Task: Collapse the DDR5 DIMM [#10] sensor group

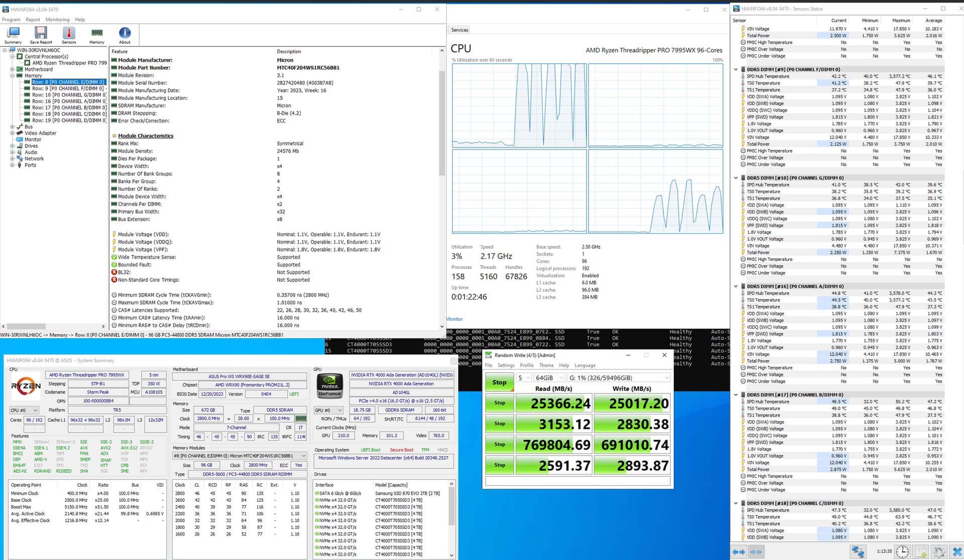Action: tap(736, 178)
